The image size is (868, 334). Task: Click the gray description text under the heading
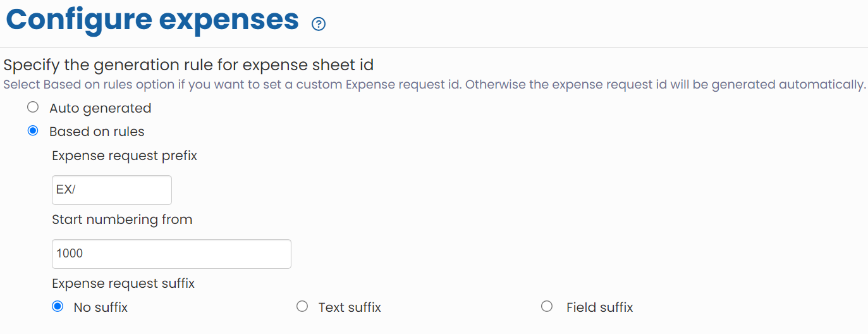click(x=434, y=85)
